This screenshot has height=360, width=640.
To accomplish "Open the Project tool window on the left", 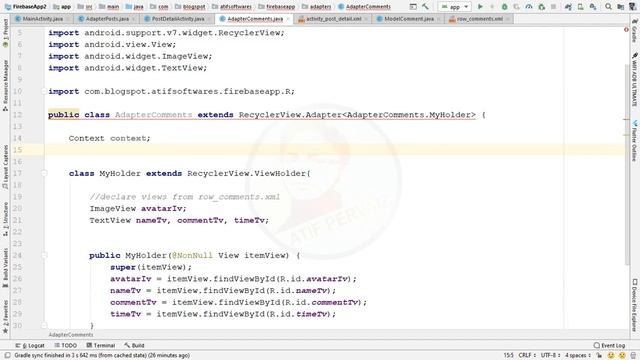I will pyautogui.click(x=5, y=33).
